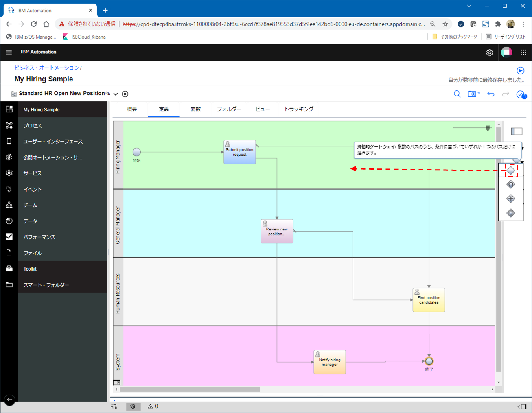Click the Teams people sidebar icon
Screen dimensions: 532x413
point(9,205)
